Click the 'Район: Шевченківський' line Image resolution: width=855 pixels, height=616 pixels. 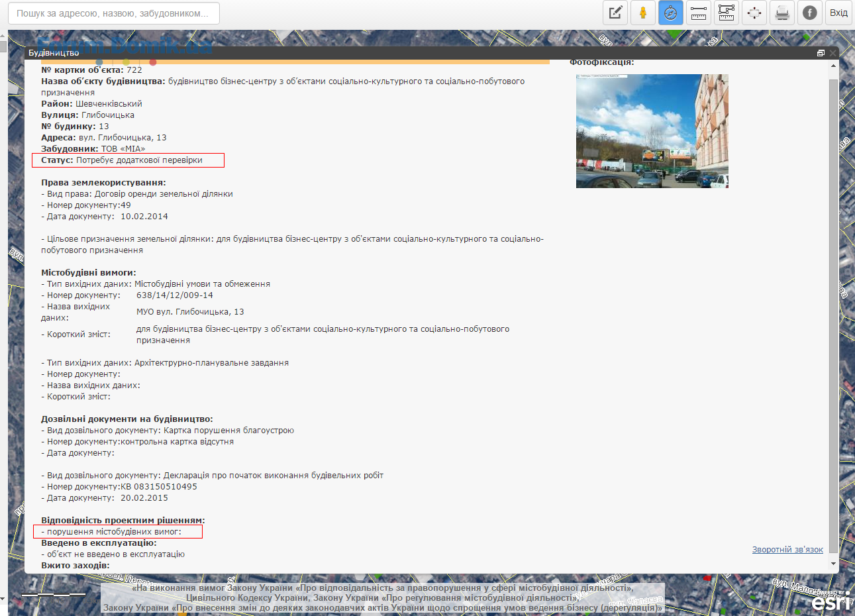[91, 104]
